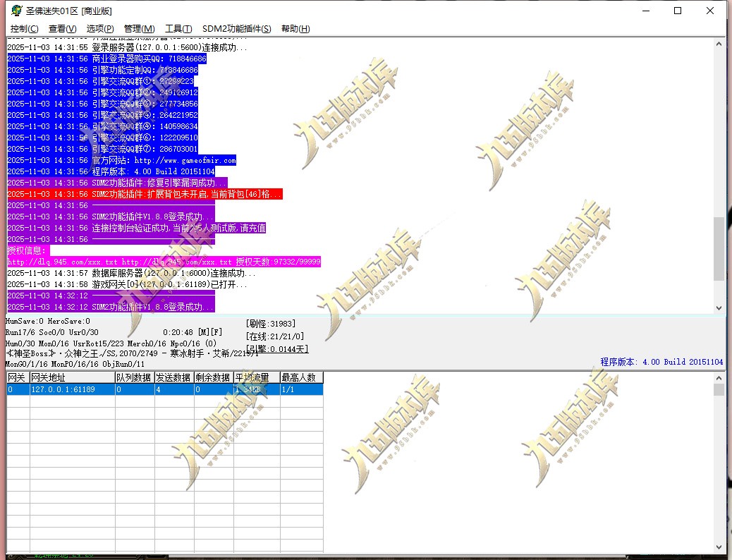Select gateway row 127.0.0.1:61189

click(x=165, y=389)
